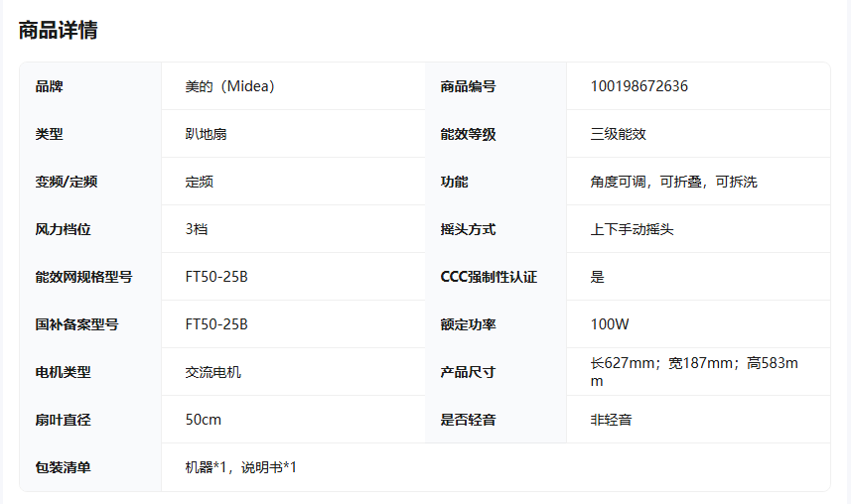
Task: Select the 功能 label cell
Action: point(454,182)
